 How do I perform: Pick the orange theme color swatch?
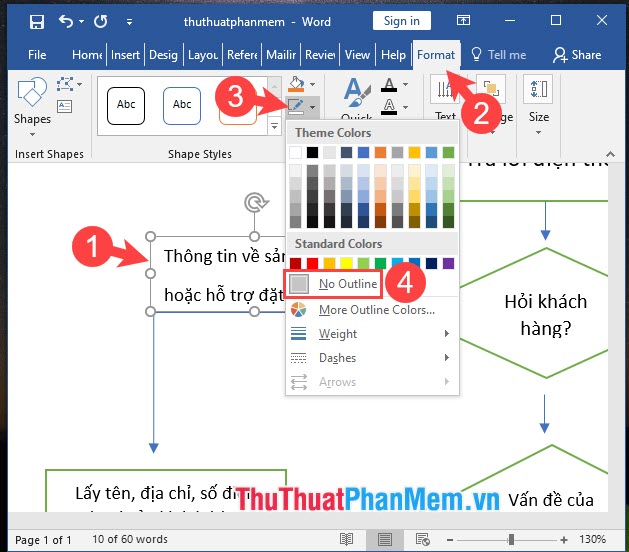tap(380, 152)
